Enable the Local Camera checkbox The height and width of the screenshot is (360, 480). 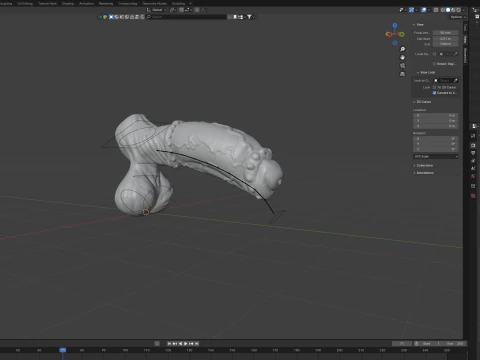pos(434,54)
